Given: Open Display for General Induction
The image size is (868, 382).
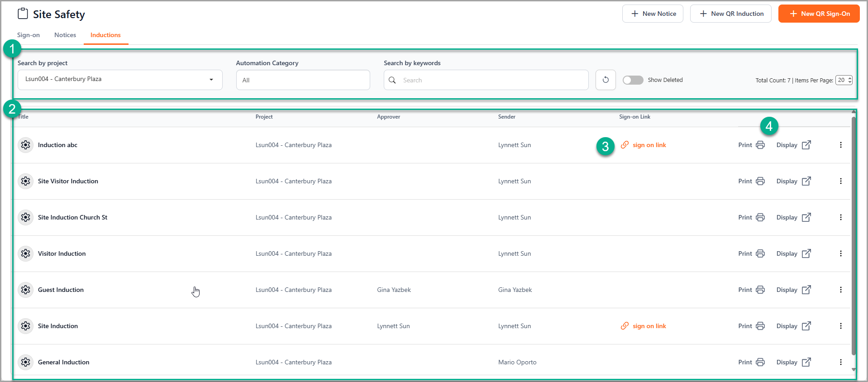Looking at the screenshot, I should [793, 362].
